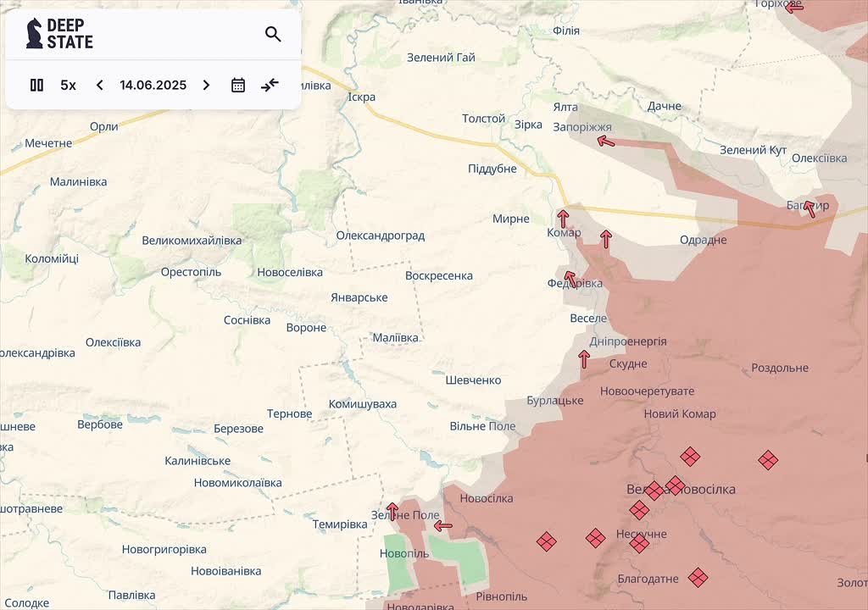Click leftward arrow right of Зелене Поле

(442, 526)
